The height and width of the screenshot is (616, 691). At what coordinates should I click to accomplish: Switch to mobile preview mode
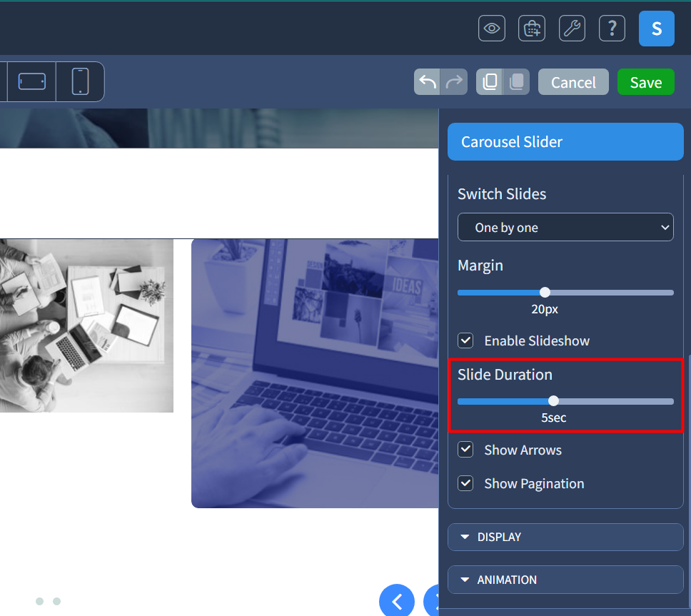tap(79, 81)
